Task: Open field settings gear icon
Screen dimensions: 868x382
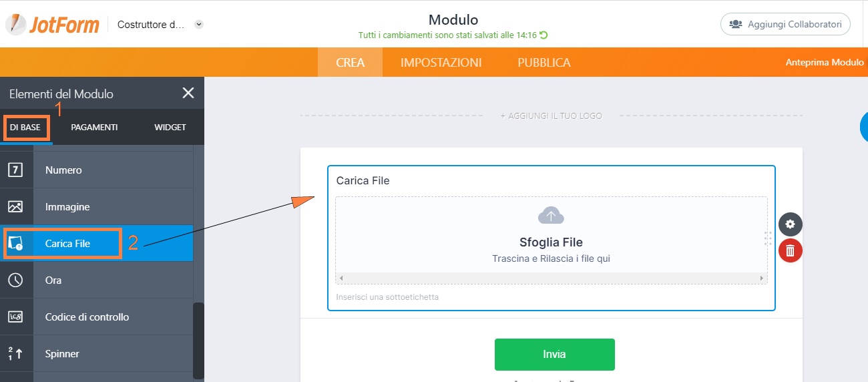Action: click(790, 224)
